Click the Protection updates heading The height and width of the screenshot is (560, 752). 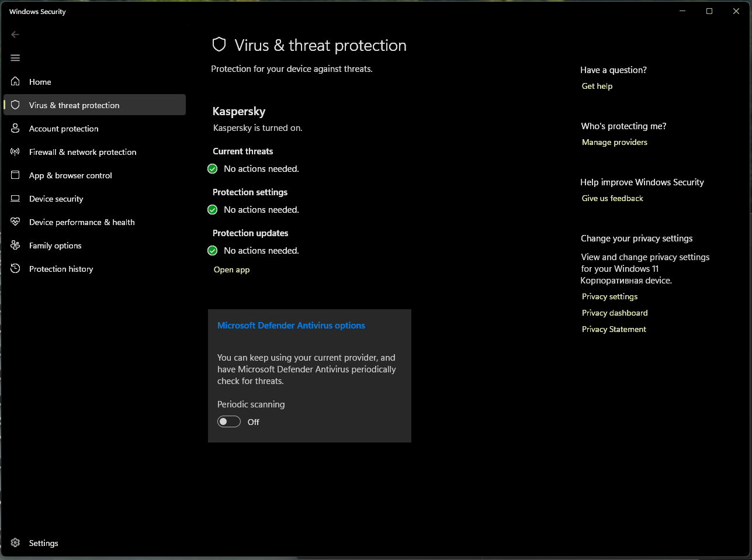(x=251, y=233)
